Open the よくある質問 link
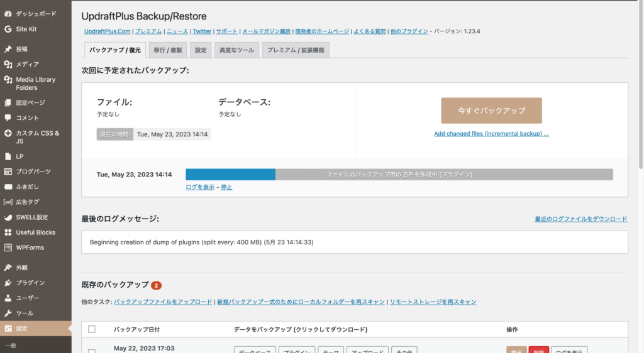Image resolution: width=644 pixels, height=353 pixels. pos(370,31)
